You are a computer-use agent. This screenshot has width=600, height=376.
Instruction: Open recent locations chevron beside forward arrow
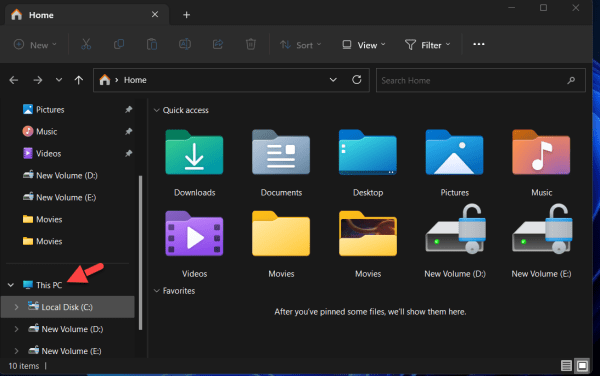click(59, 80)
